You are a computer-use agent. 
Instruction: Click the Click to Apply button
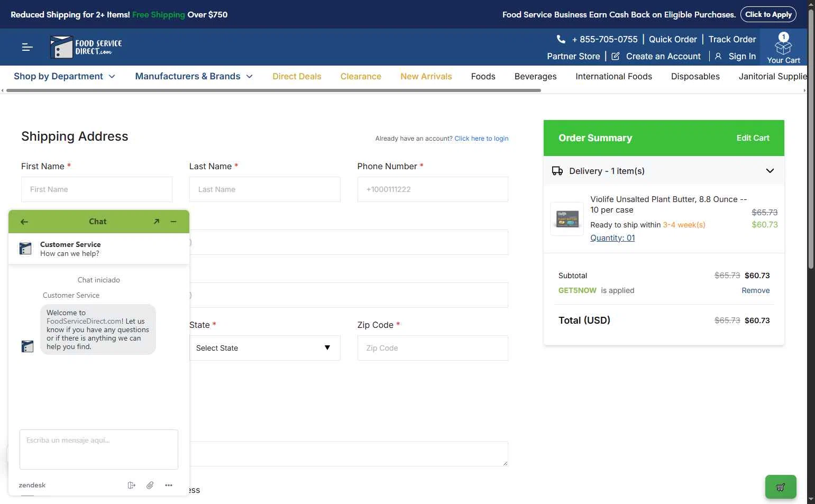[x=768, y=14]
